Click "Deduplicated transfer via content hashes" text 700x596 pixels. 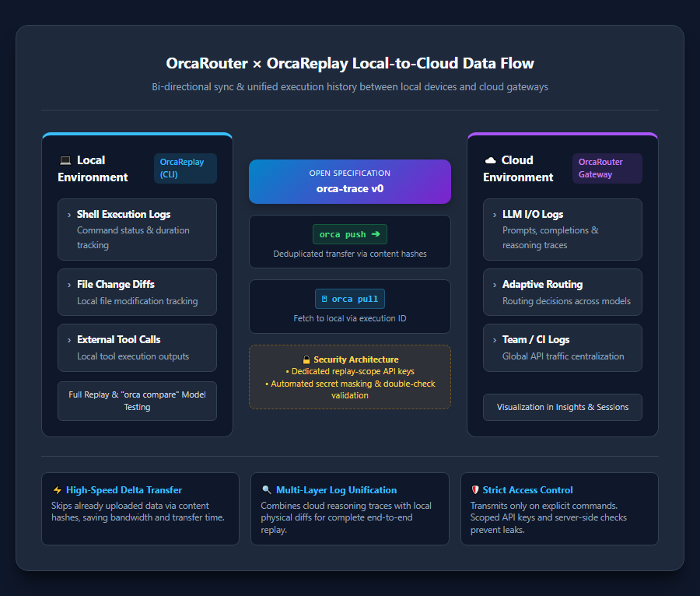click(350, 254)
